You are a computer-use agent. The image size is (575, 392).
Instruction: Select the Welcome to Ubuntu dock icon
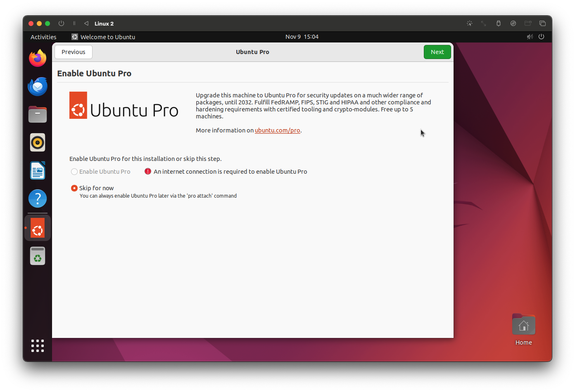[x=38, y=228]
